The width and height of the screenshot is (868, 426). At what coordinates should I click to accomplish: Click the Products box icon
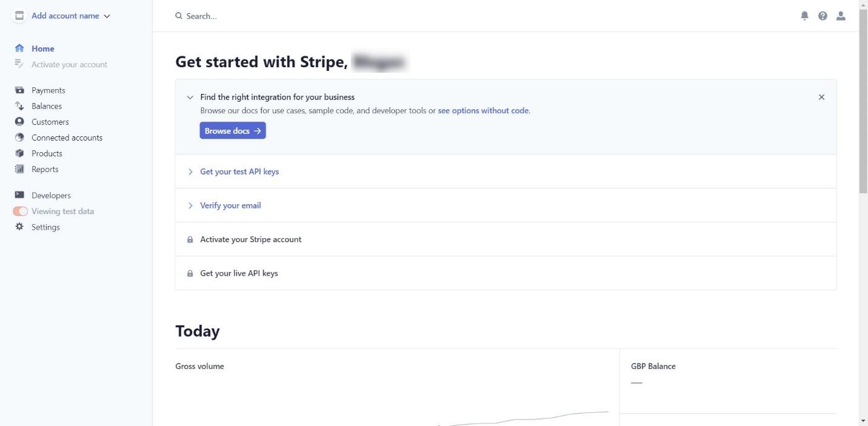(x=19, y=153)
